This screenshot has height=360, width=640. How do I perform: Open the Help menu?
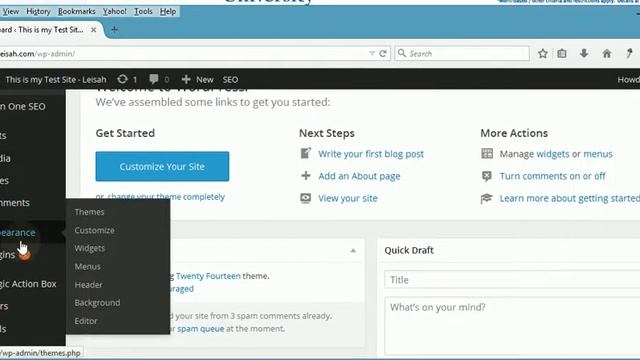click(x=168, y=11)
